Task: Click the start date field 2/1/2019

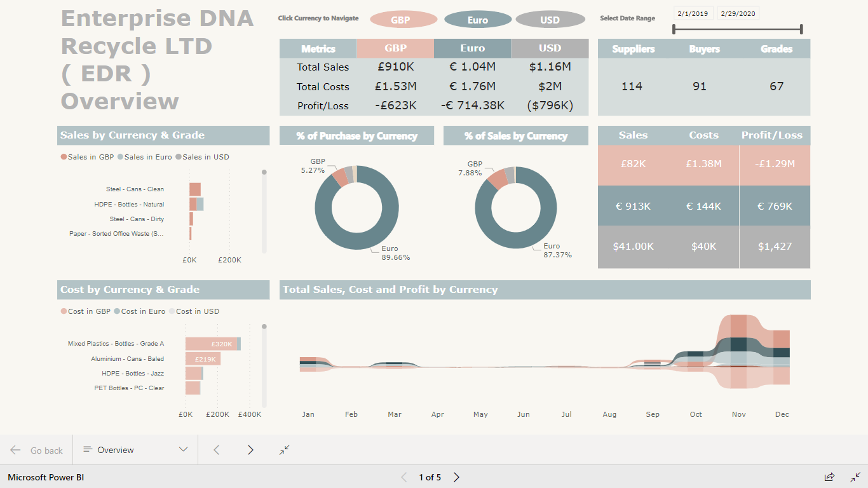Action: pos(693,13)
